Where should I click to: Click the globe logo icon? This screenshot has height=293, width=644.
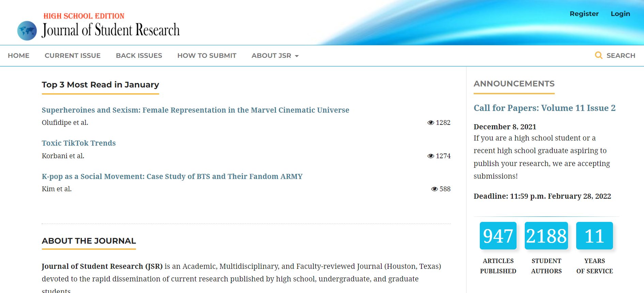(27, 31)
